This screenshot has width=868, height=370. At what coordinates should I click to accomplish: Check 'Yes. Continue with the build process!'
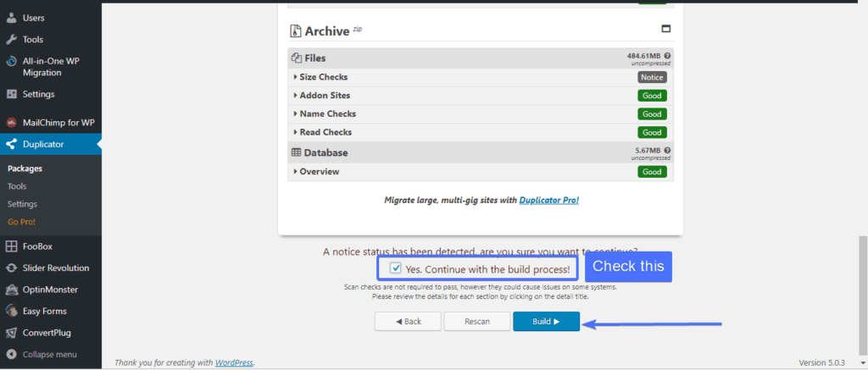click(396, 268)
